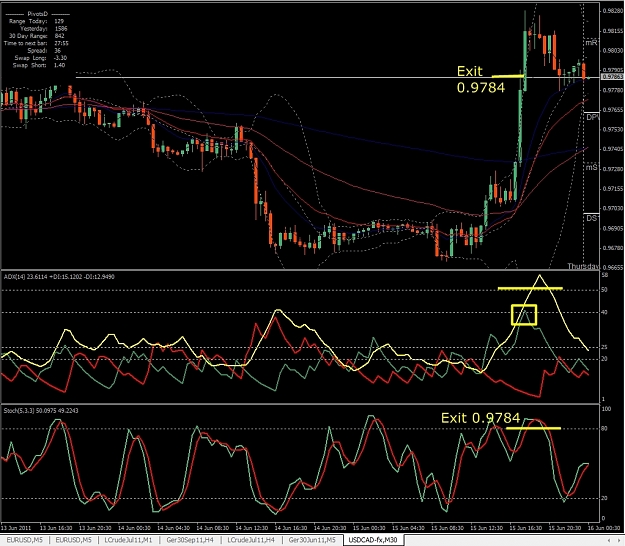Viewport: 625px width, 546px height.
Task: Click the Stoch(5,3,3) indicator label
Action: [x=41, y=410]
